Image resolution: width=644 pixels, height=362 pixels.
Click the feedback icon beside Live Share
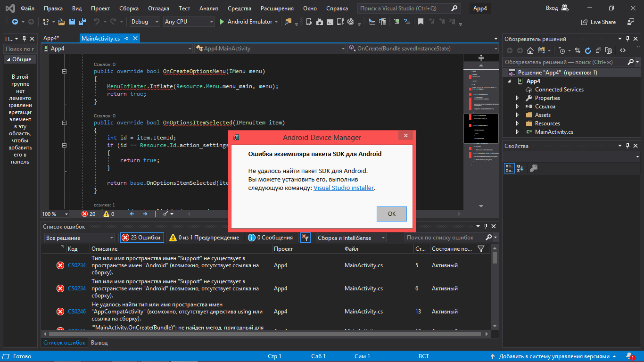631,22
